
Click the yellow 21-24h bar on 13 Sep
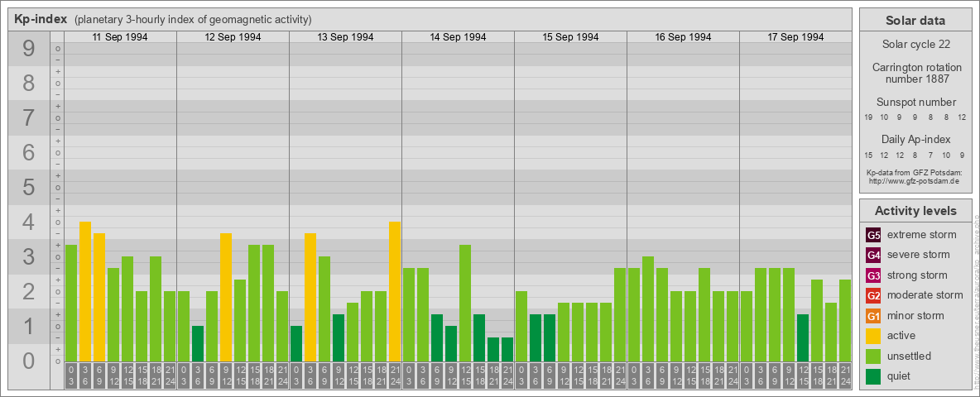coord(394,291)
